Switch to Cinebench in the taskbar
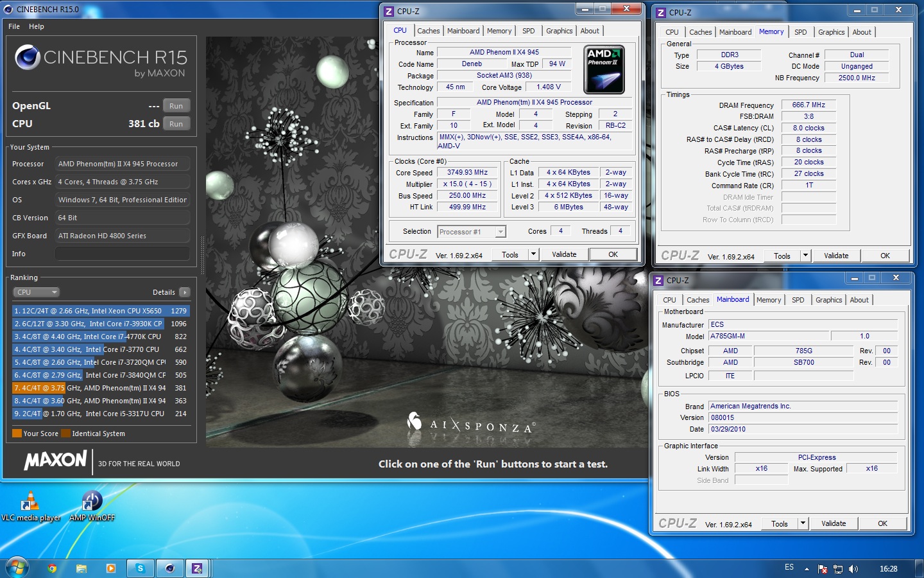This screenshot has height=578, width=924. 169,568
